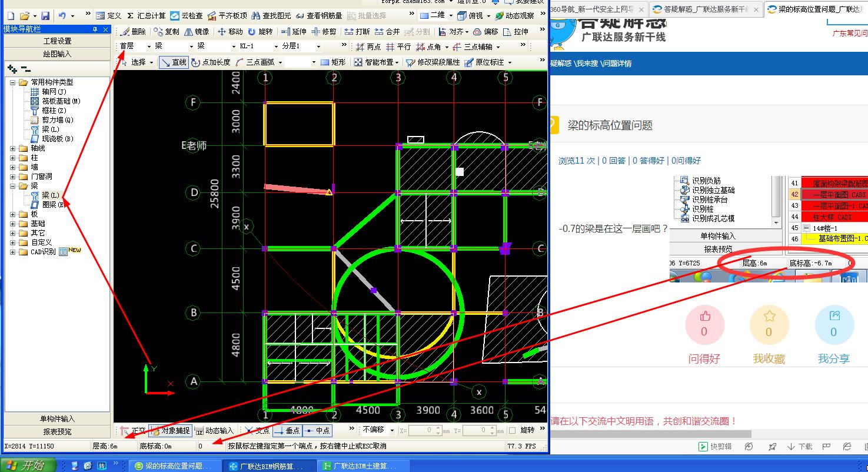Click 查看钢筋量 view rebar quantity
The width and height of the screenshot is (868, 472).
tap(318, 16)
